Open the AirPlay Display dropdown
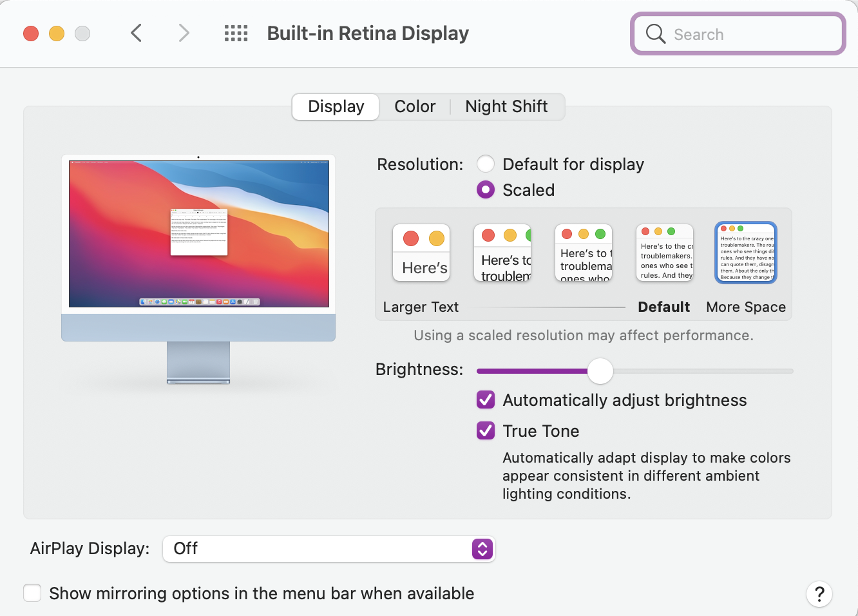The image size is (858, 616). tap(329, 549)
